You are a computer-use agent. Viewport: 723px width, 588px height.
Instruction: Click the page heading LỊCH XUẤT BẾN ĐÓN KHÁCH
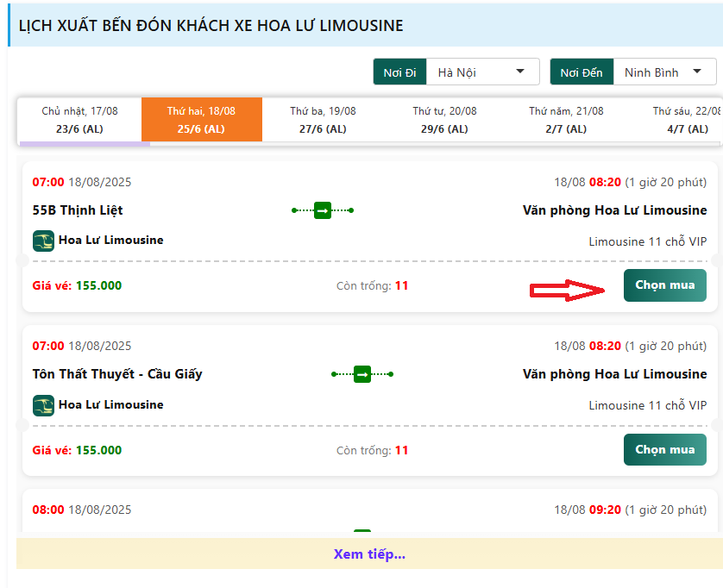tap(211, 26)
